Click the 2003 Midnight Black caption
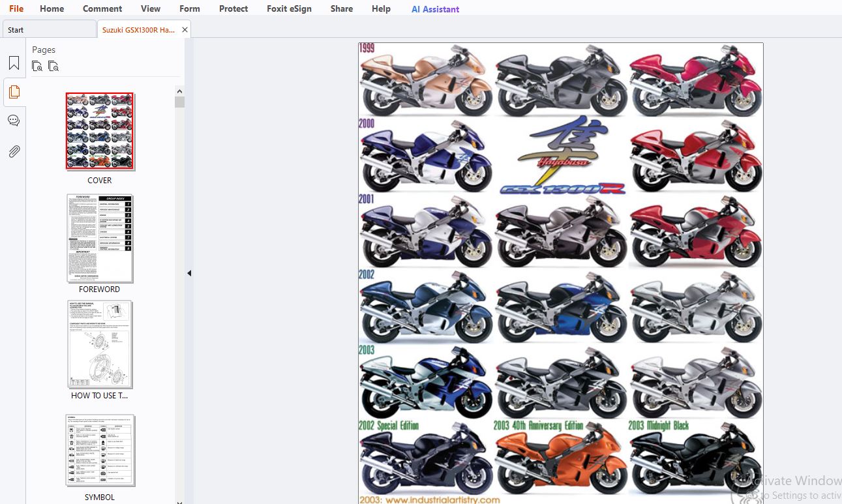 pyautogui.click(x=659, y=426)
